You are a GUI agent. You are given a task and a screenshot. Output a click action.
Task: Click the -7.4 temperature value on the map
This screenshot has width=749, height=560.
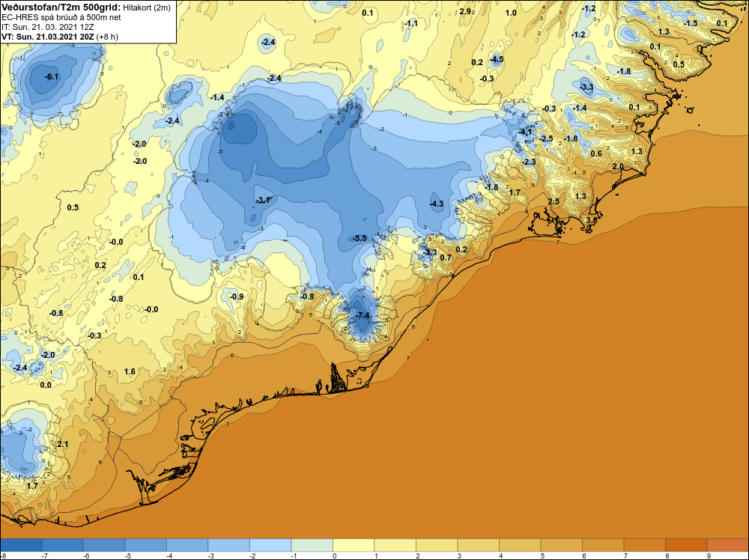[x=363, y=316]
